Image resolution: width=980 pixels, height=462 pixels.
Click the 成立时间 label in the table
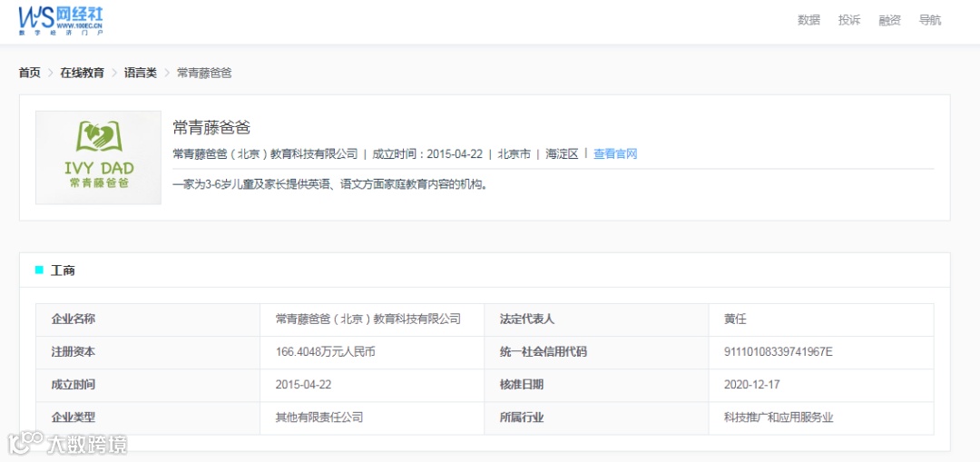[x=73, y=385]
